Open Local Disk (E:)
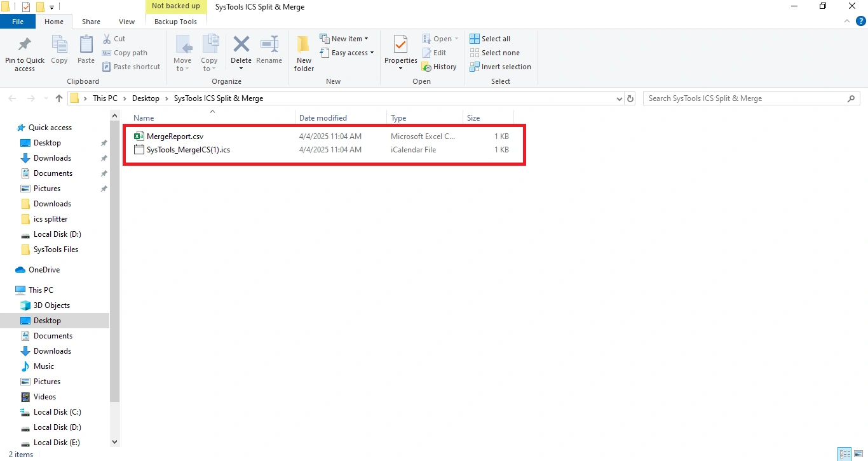The image size is (868, 461). pyautogui.click(x=57, y=443)
